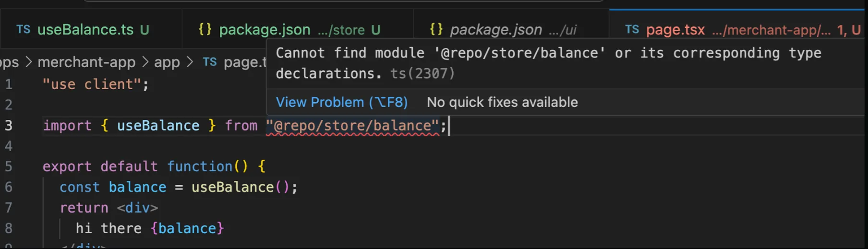Viewport: 868px width, 249px height.
Task: Click the braces icon on store package.json tab
Action: (205, 30)
